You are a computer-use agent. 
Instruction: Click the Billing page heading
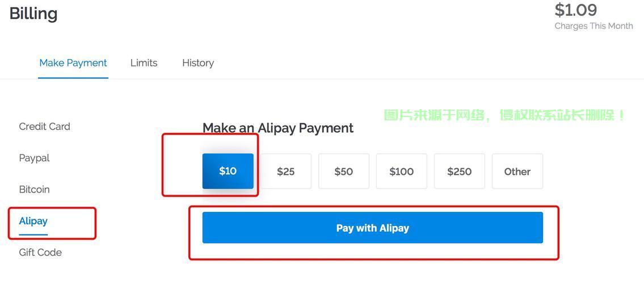click(33, 14)
